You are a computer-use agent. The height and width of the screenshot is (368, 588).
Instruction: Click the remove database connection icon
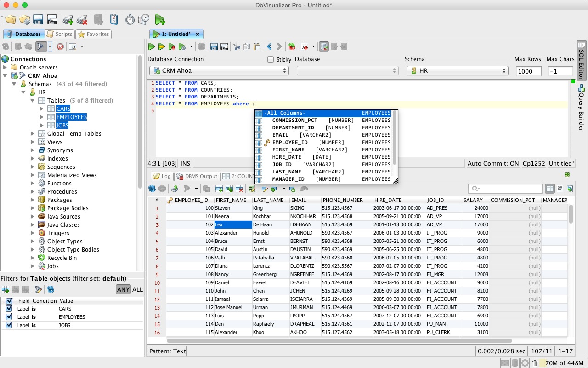(82, 19)
